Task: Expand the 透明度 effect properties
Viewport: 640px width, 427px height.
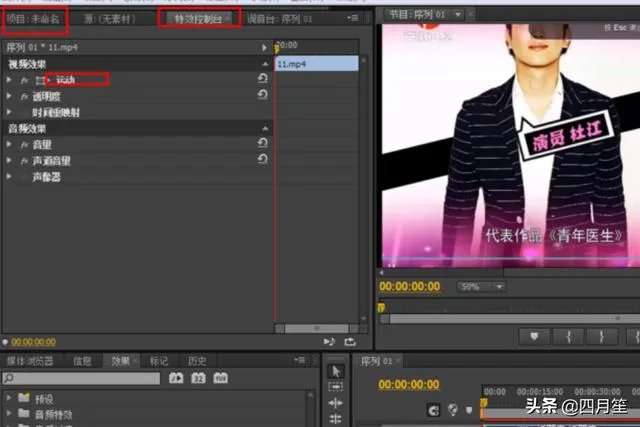Action: click(x=9, y=96)
